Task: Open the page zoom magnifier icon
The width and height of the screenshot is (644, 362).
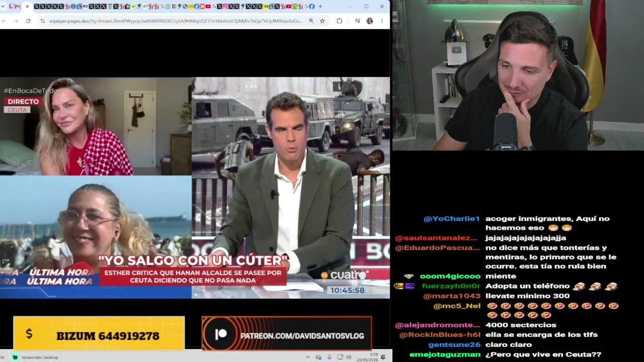Action: coord(311,21)
